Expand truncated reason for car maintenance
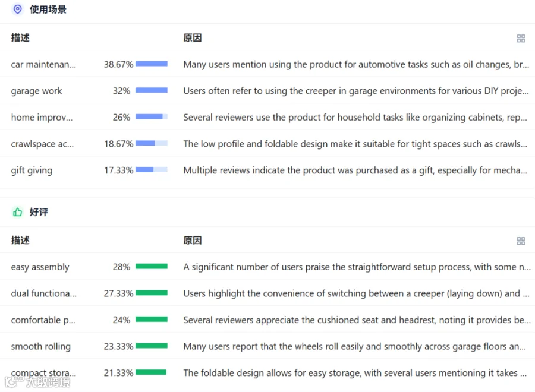 click(356, 64)
